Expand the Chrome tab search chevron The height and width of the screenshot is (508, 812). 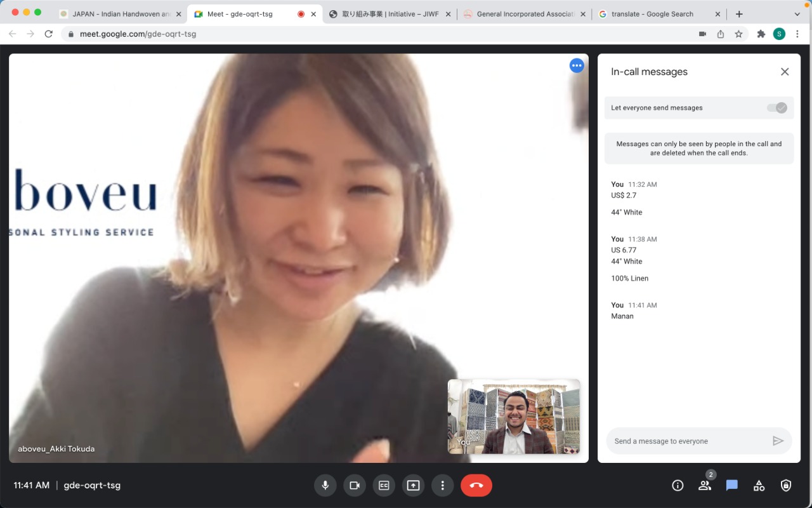pos(797,14)
